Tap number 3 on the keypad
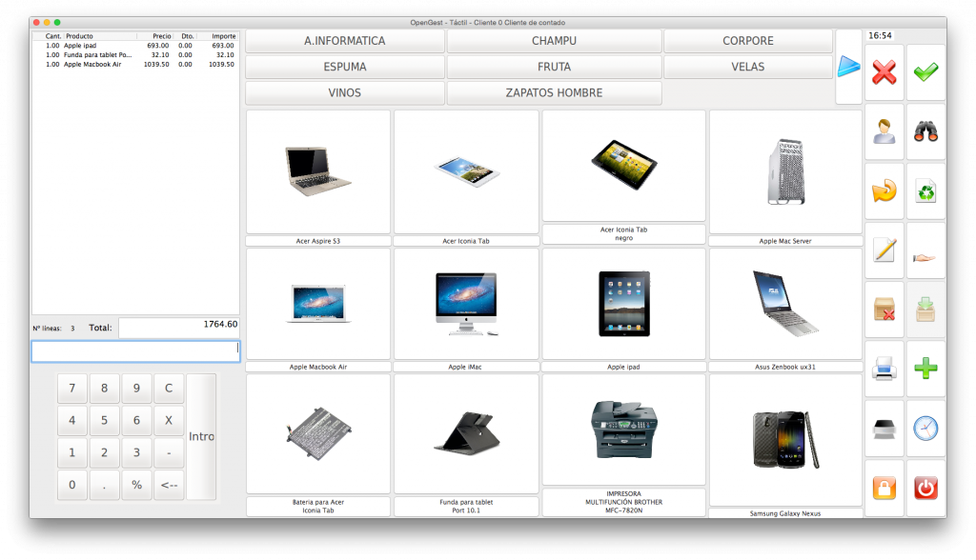This screenshot has width=976, height=560. coord(136,453)
